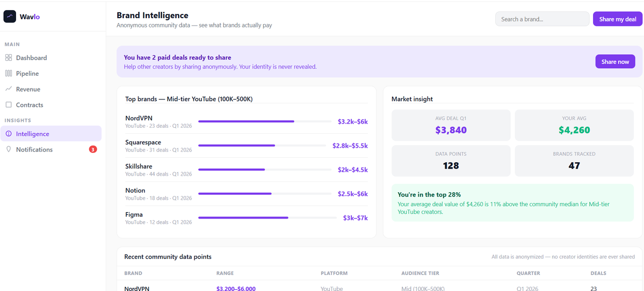Click "YouTube · 12 deals · Q1 2026" subtitle
644x291 pixels.
(158, 222)
